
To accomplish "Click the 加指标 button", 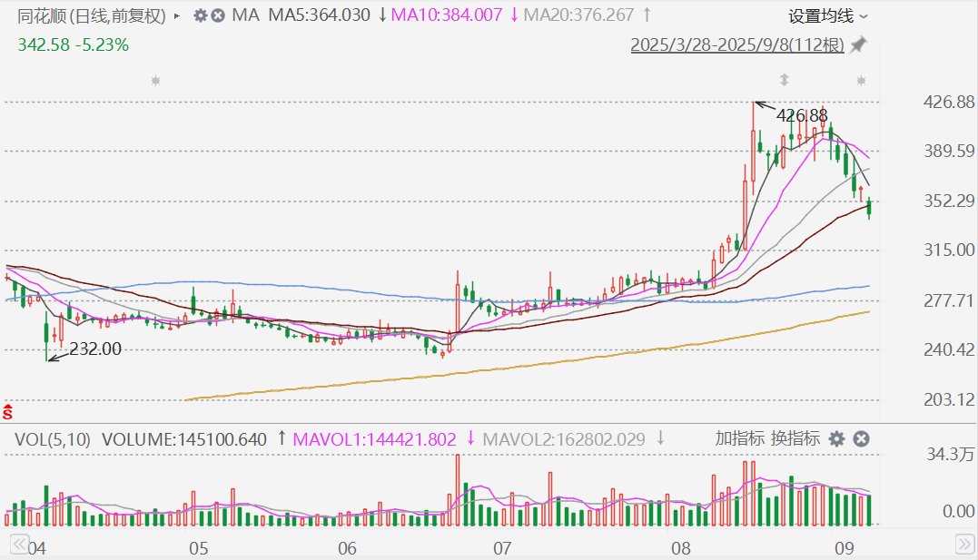I will point(740,438).
